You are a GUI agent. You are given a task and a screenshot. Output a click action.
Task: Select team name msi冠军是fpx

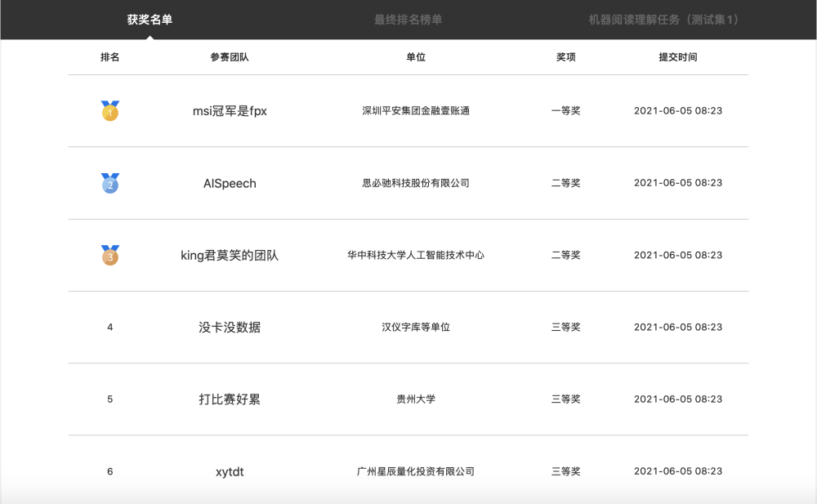230,111
